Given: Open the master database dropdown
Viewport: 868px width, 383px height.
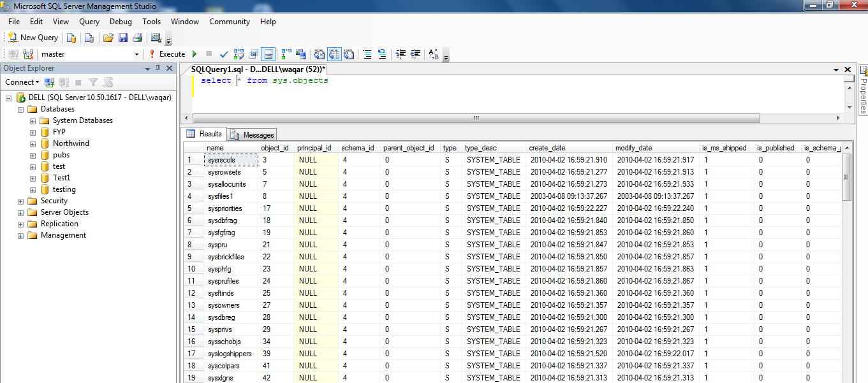Looking at the screenshot, I should [137, 54].
